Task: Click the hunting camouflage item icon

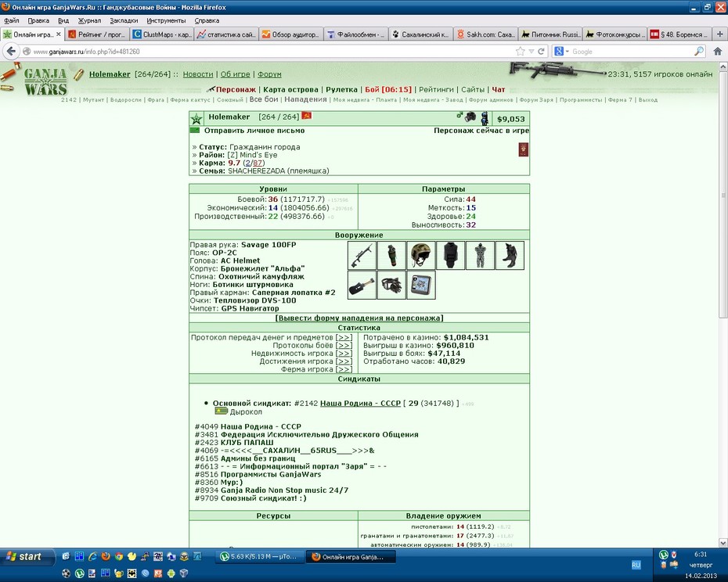Action: 480,255
